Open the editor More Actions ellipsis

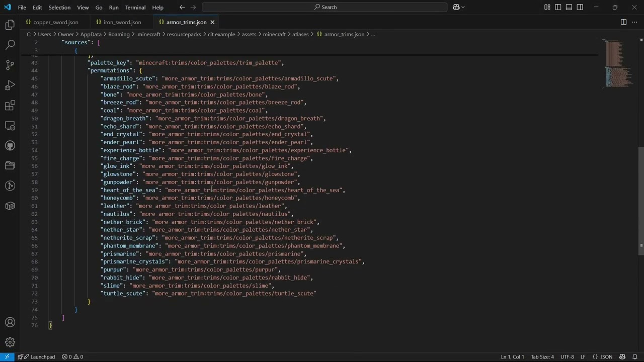click(634, 22)
